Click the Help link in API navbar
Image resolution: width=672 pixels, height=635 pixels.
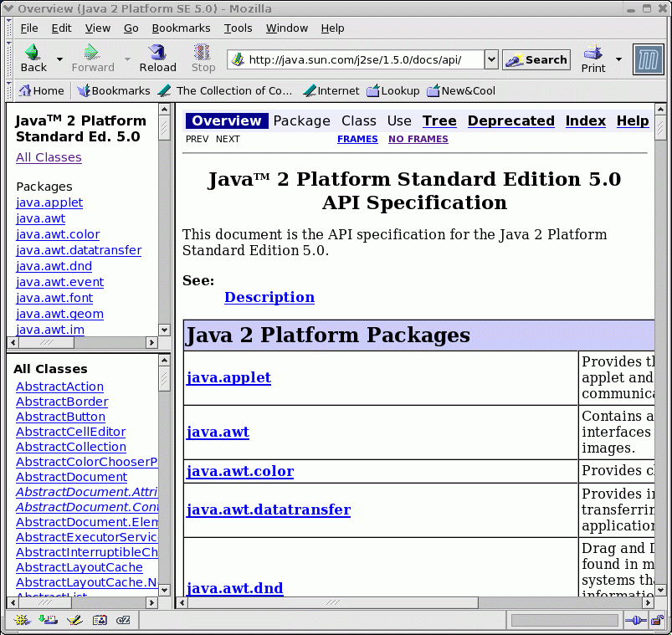point(633,120)
